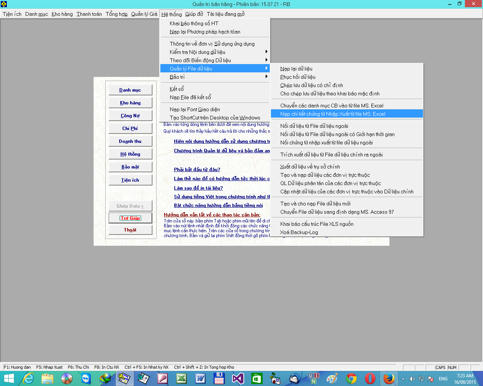483x386 pixels.
Task: Open the Sử dụng tiếng Việt trong chương trình link
Action: point(221,197)
